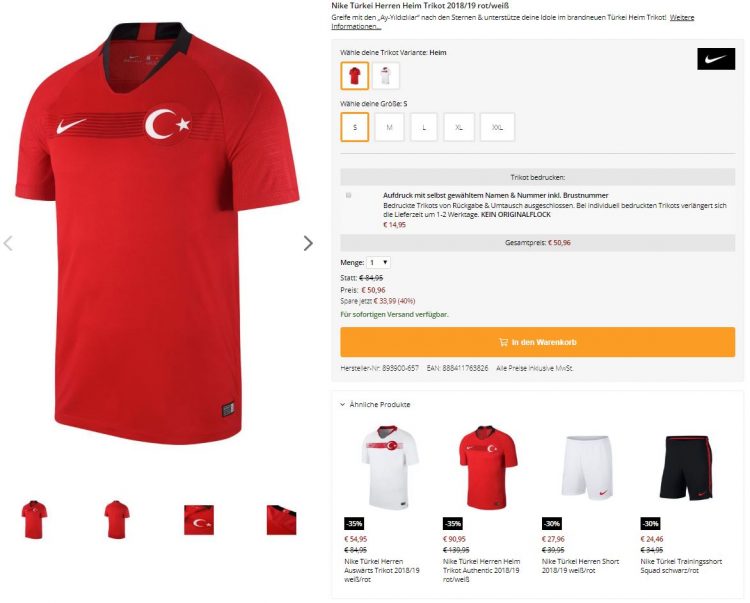Collapse the Ähnliche Produkte section

tap(375, 405)
